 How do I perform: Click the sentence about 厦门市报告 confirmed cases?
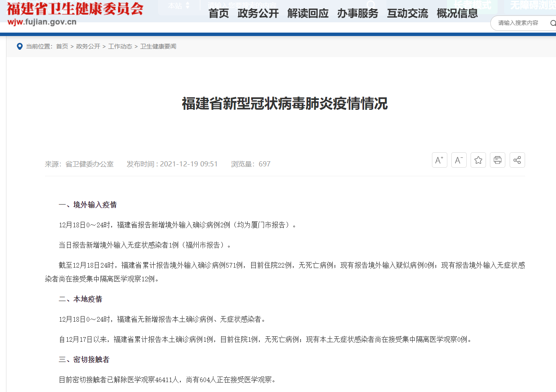coord(178,225)
